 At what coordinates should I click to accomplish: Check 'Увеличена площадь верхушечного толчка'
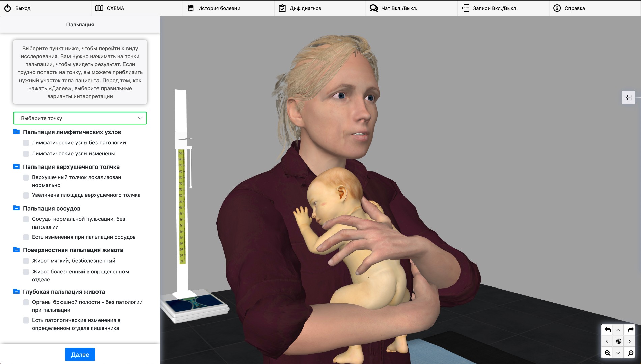pos(26,195)
